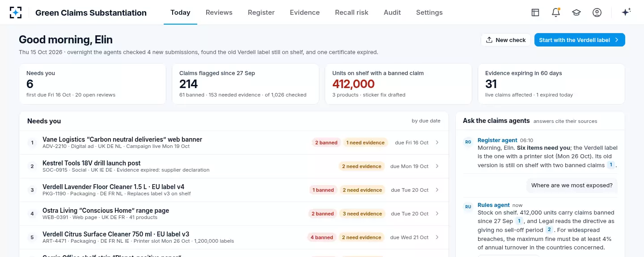Open the 'Claims flagged since 27 Sep' card
This screenshot has height=257, width=644.
(x=246, y=84)
